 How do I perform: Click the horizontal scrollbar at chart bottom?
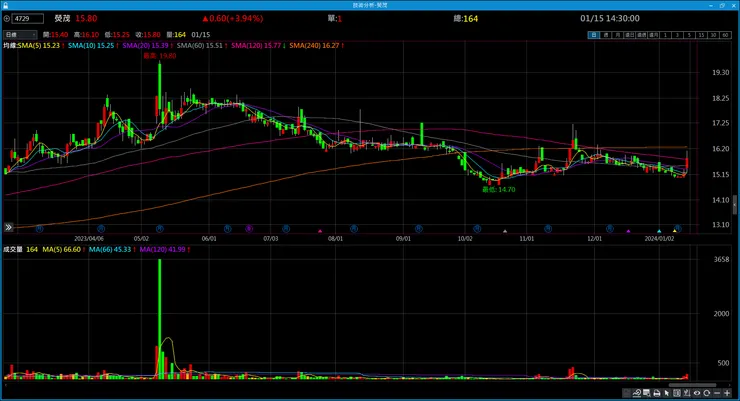click(692, 385)
